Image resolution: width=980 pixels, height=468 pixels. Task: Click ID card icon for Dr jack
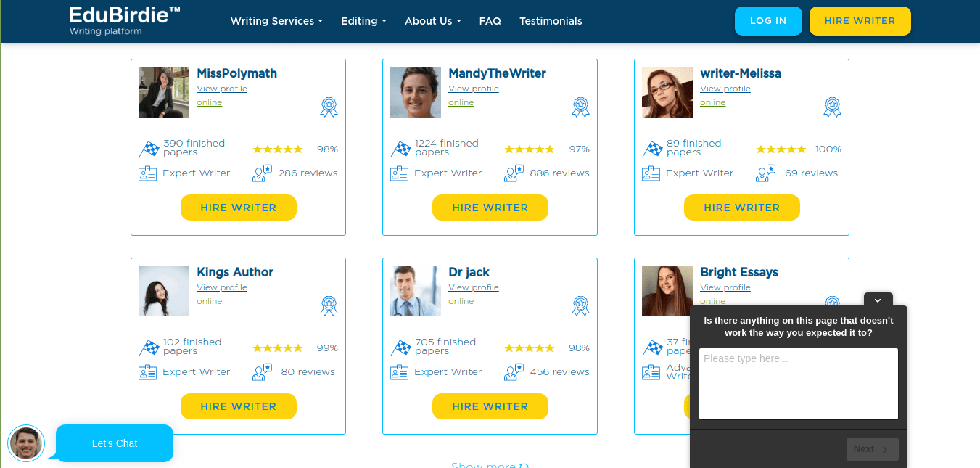[x=400, y=372]
